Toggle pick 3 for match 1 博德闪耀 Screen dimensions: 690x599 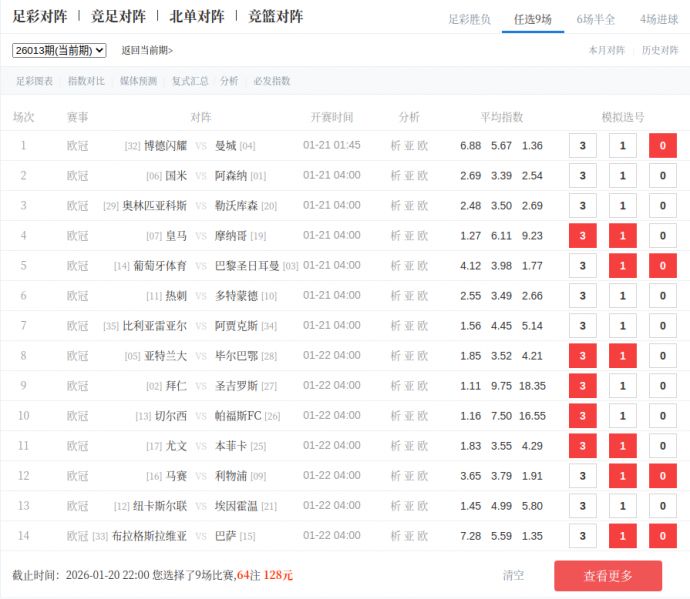582,146
